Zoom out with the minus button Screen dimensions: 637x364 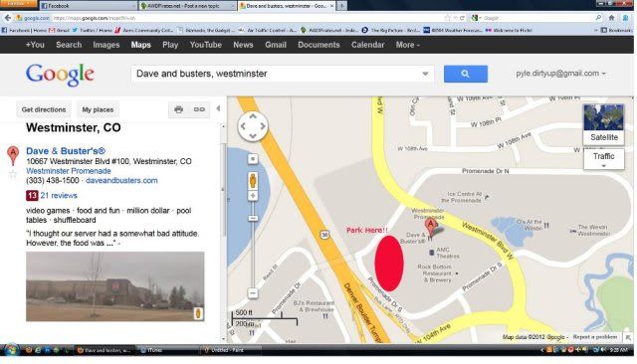click(253, 293)
